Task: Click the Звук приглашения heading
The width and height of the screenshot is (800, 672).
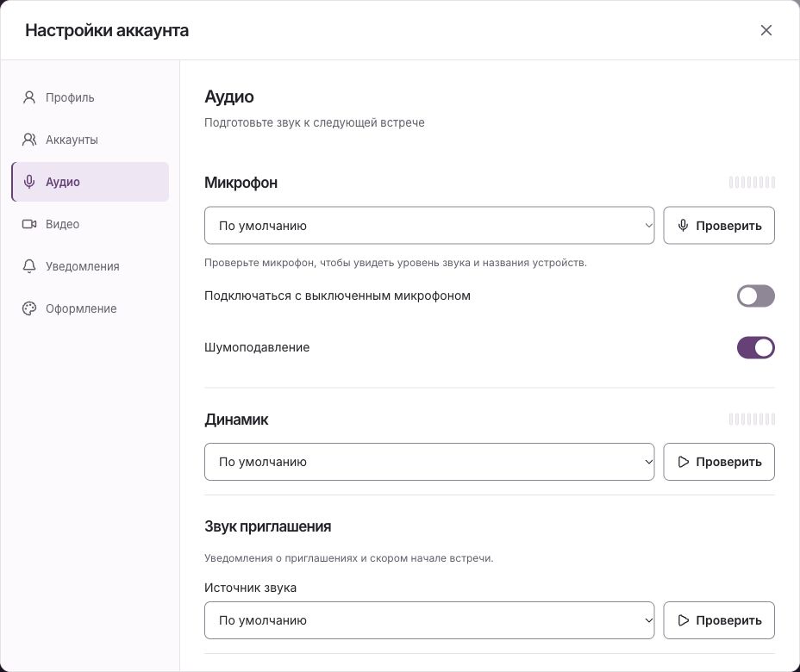Action: [268, 526]
